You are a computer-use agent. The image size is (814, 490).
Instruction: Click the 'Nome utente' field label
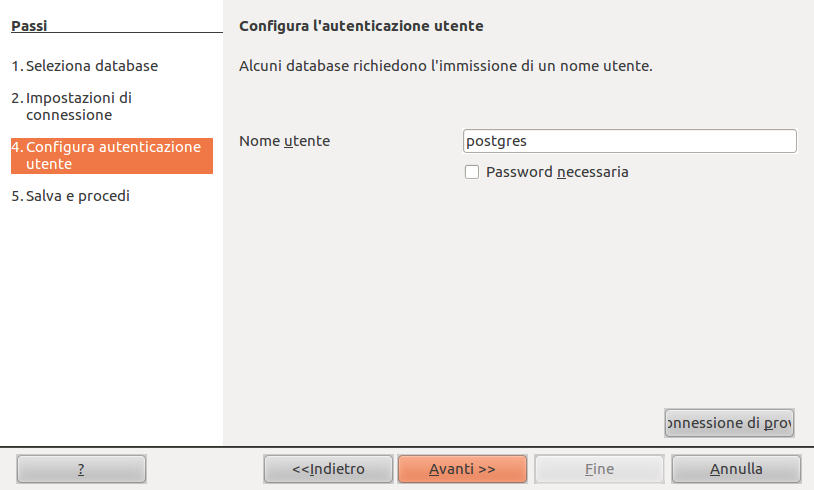pyautogui.click(x=284, y=141)
